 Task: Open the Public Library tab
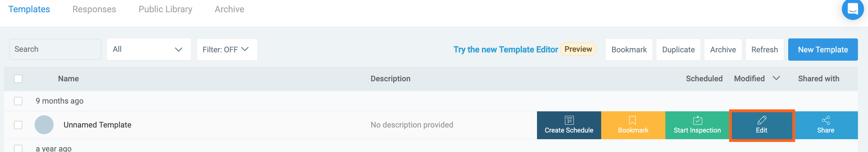coord(165,9)
